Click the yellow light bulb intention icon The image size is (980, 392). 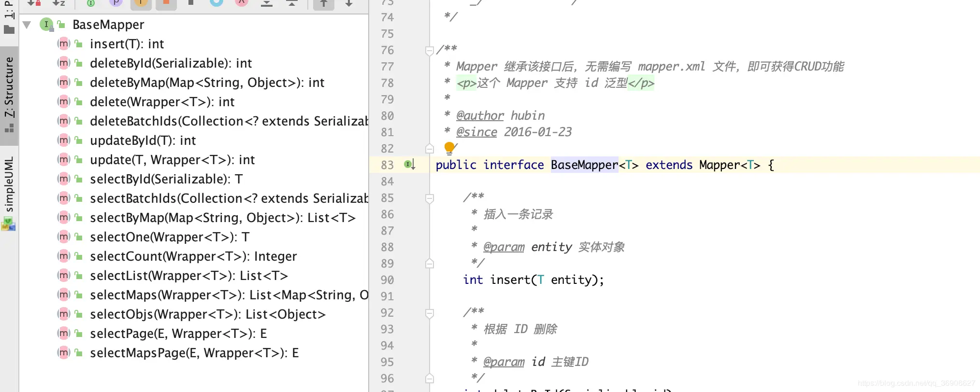coord(449,148)
